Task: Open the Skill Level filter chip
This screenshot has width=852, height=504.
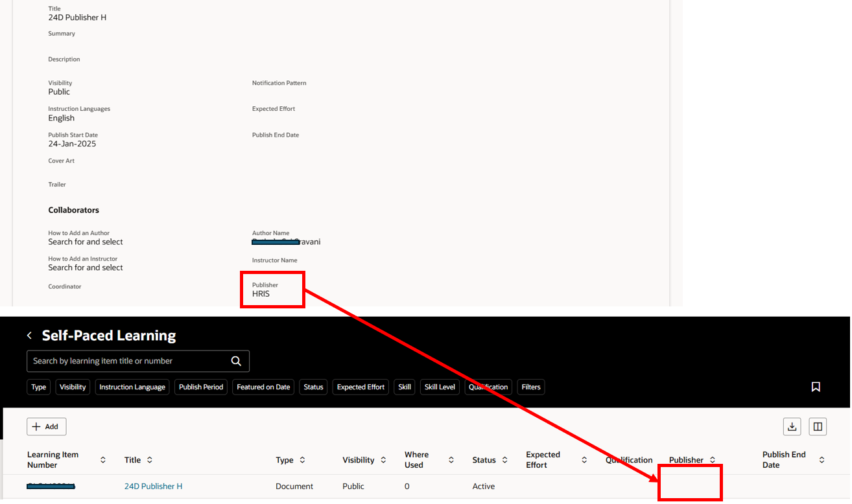Action: coord(440,387)
